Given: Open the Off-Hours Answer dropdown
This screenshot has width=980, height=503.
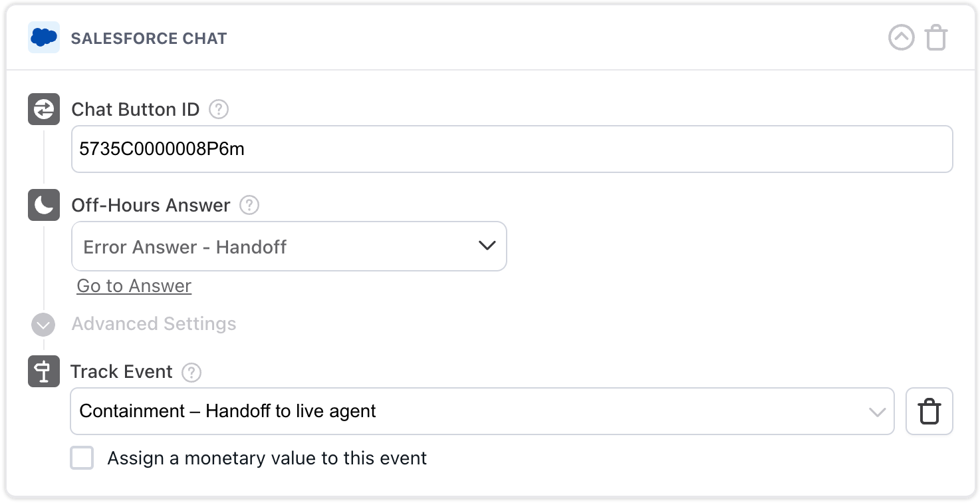Looking at the screenshot, I should (289, 246).
